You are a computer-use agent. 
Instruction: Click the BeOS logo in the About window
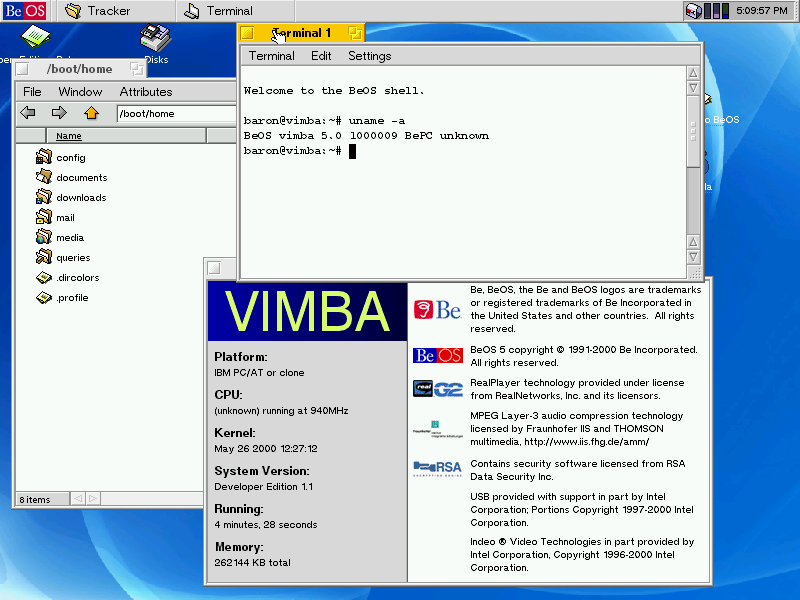tap(437, 355)
